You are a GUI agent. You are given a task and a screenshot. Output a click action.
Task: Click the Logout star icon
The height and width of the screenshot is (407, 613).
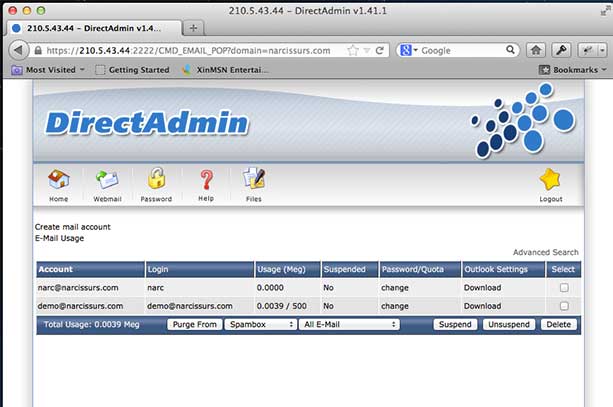550,179
